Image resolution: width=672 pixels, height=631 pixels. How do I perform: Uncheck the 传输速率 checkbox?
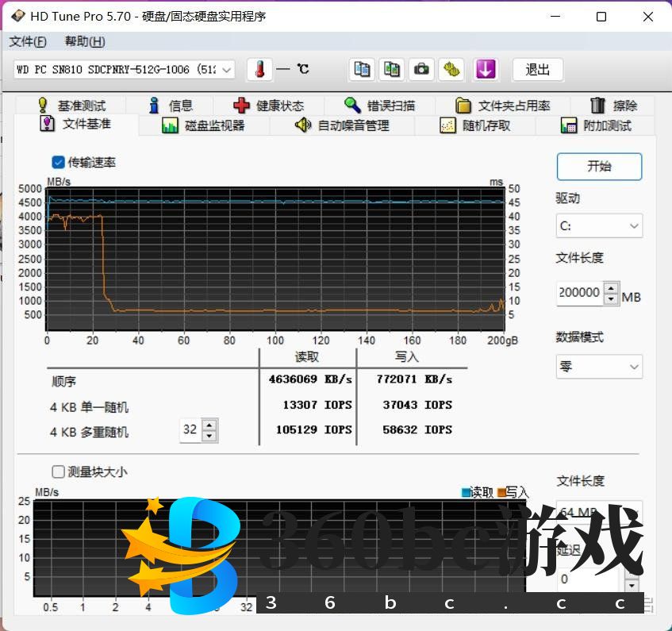coord(58,162)
